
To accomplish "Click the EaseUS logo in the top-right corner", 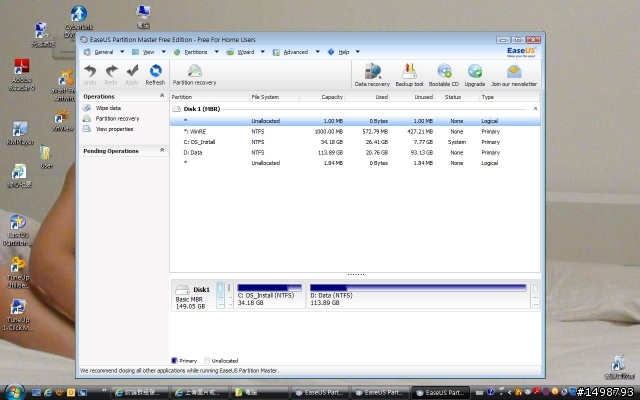I will pyautogui.click(x=521, y=52).
